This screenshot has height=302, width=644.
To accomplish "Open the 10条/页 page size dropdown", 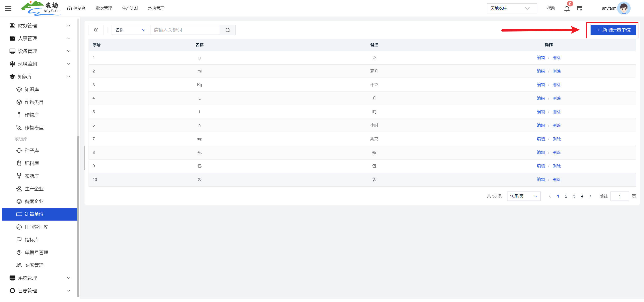I will 523,196.
